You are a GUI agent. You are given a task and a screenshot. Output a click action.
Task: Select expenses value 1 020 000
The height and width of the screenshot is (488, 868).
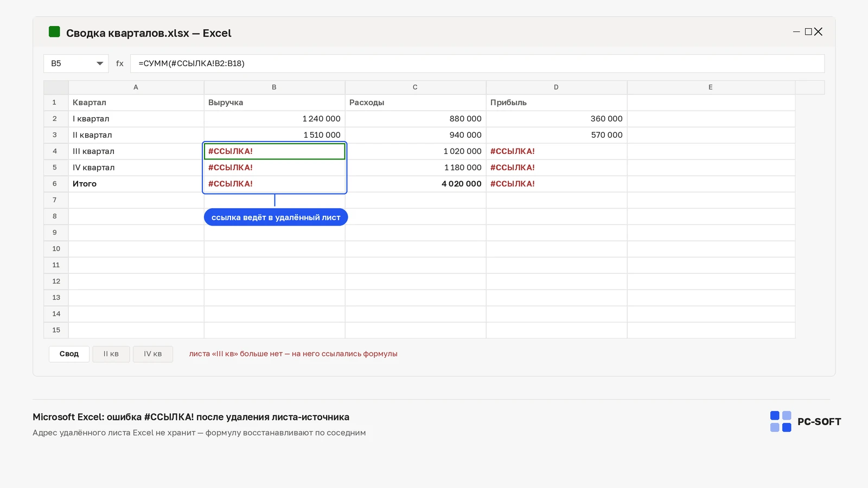416,151
